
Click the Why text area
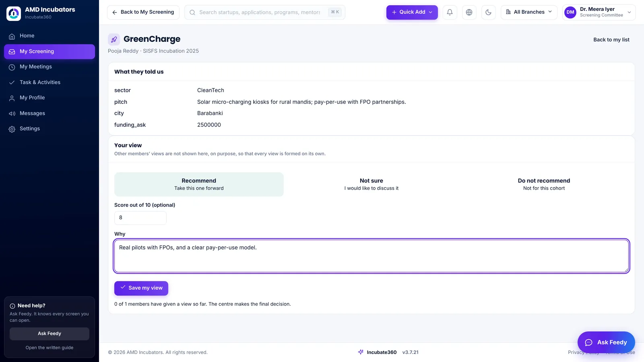372,256
